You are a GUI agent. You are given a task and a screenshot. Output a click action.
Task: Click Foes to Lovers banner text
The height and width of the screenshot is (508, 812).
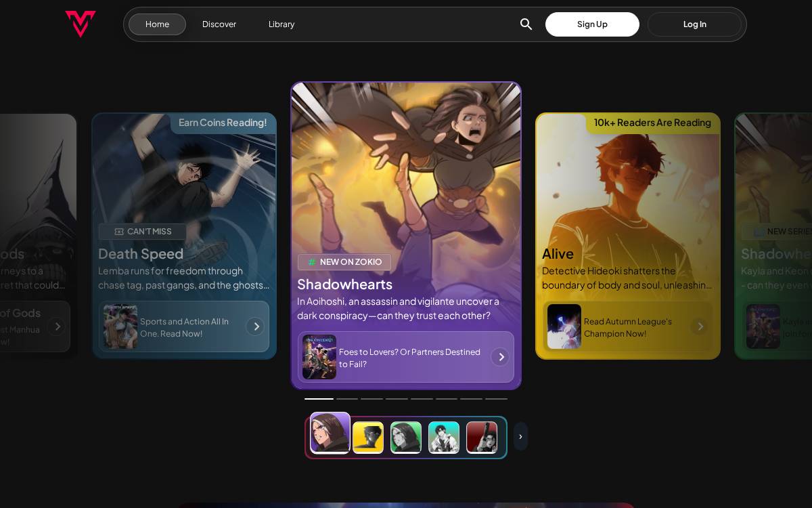pos(409,358)
